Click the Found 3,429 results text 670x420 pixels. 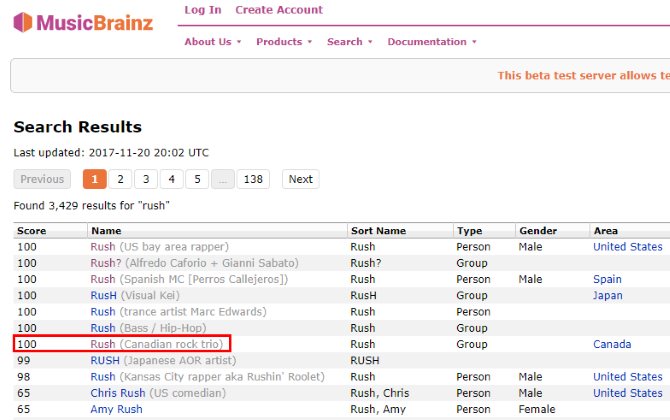(x=91, y=206)
